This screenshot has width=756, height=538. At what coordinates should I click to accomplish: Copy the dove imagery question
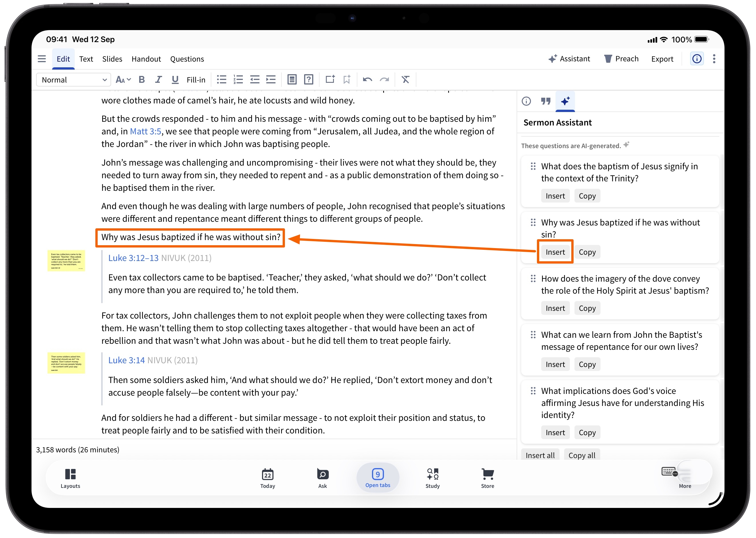point(587,309)
